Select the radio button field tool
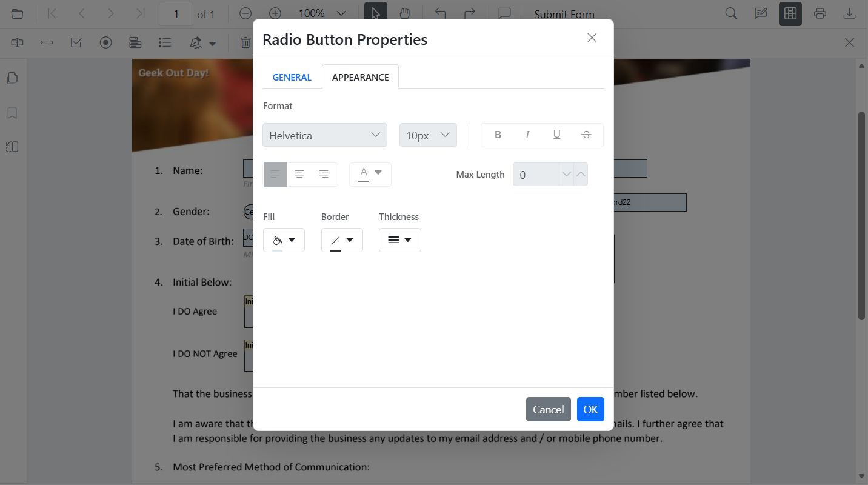 click(105, 42)
